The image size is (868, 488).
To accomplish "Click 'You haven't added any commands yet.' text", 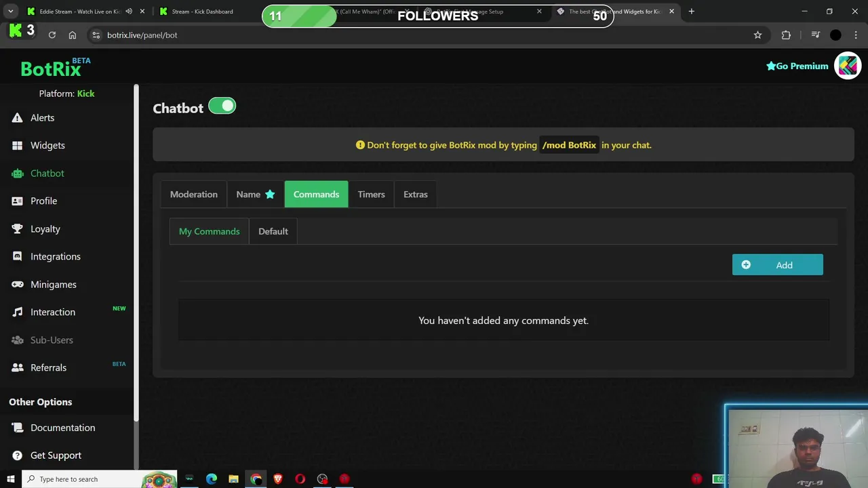I will point(503,321).
